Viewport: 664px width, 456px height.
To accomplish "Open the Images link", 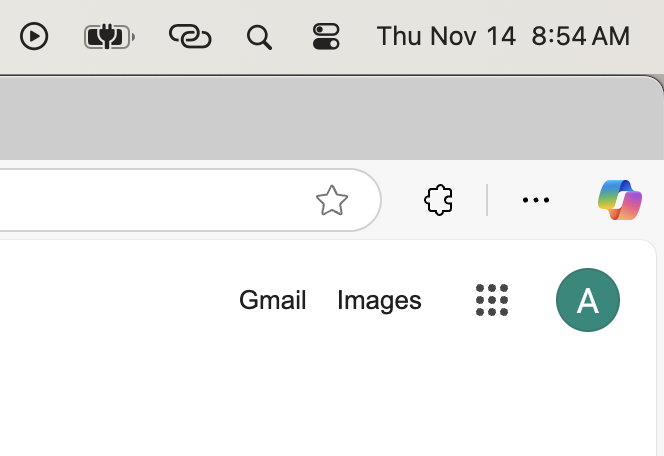I will coord(379,301).
